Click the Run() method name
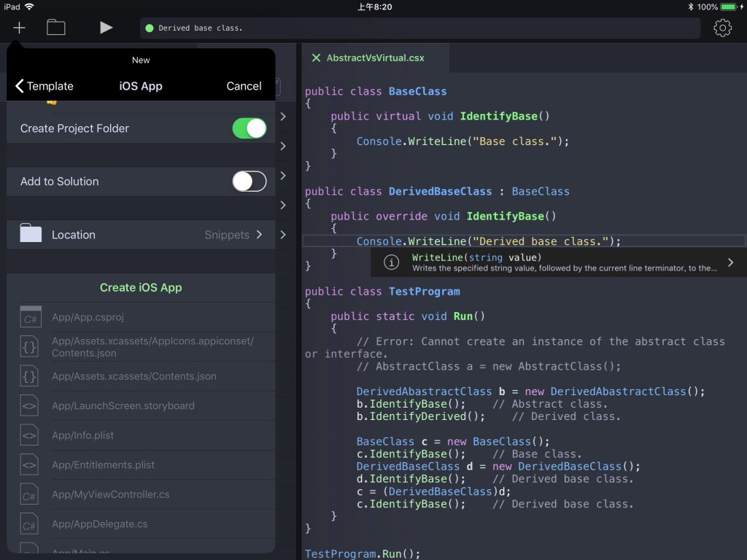747x560 pixels. [469, 316]
